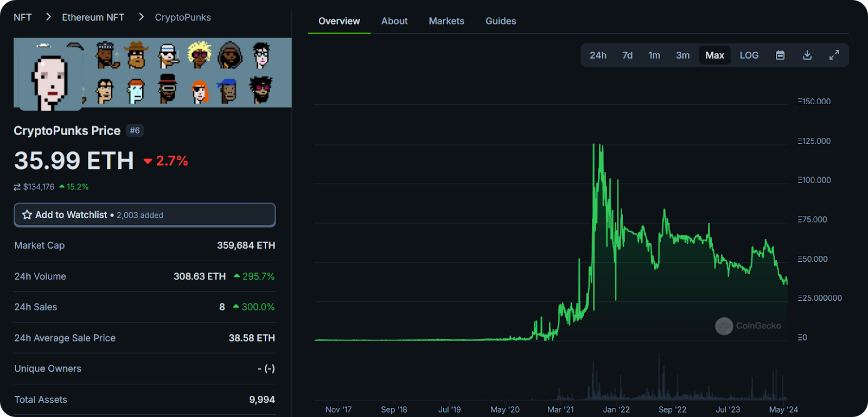Click the 15.2% USD change value

pos(74,187)
